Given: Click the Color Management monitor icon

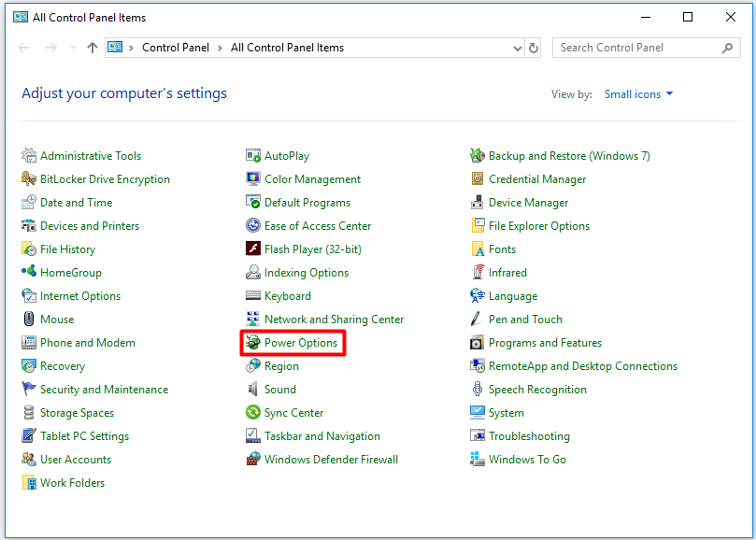Looking at the screenshot, I should click(253, 178).
